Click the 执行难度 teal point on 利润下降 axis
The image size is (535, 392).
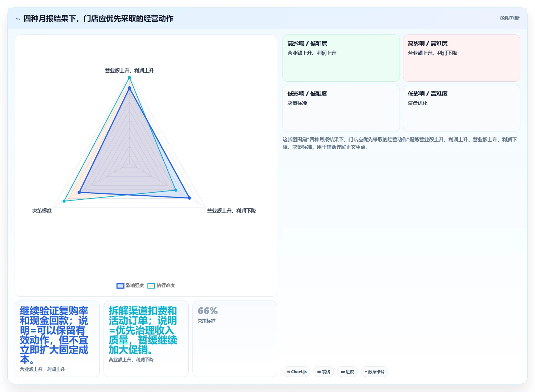[176, 190]
